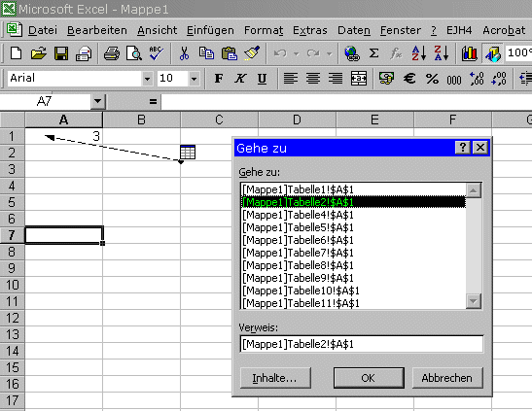532x411 pixels.
Task: Click the Inhalte... button
Action: (x=275, y=378)
